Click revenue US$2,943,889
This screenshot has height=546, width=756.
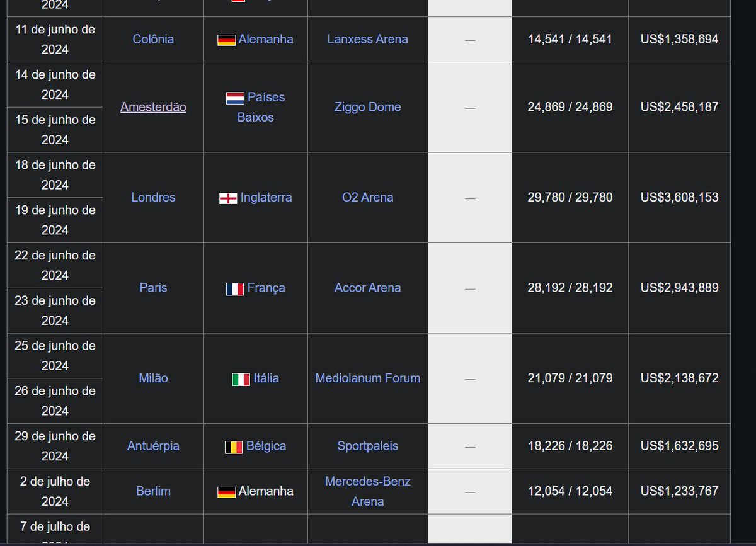click(680, 288)
